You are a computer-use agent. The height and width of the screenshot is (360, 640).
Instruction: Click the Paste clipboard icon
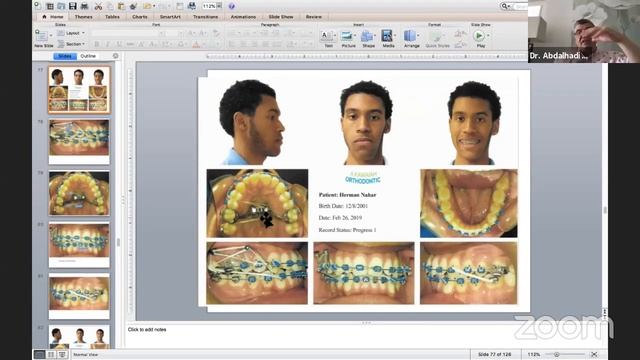[121, 6]
